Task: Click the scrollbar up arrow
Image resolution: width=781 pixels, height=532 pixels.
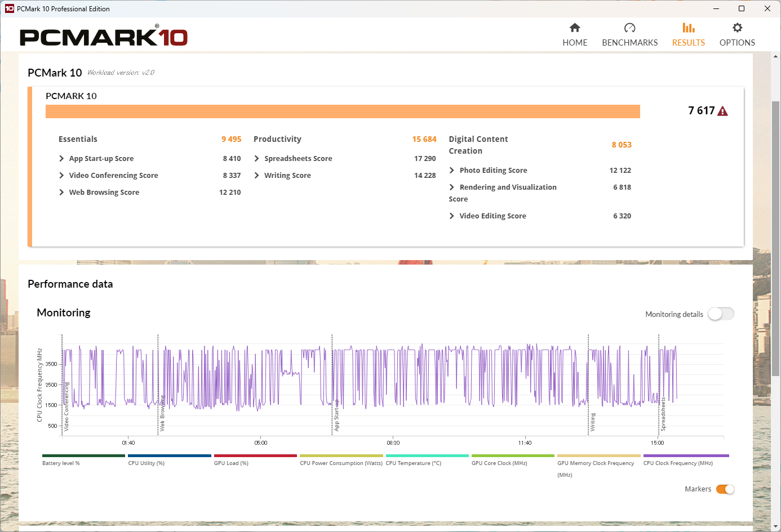Action: click(776, 56)
